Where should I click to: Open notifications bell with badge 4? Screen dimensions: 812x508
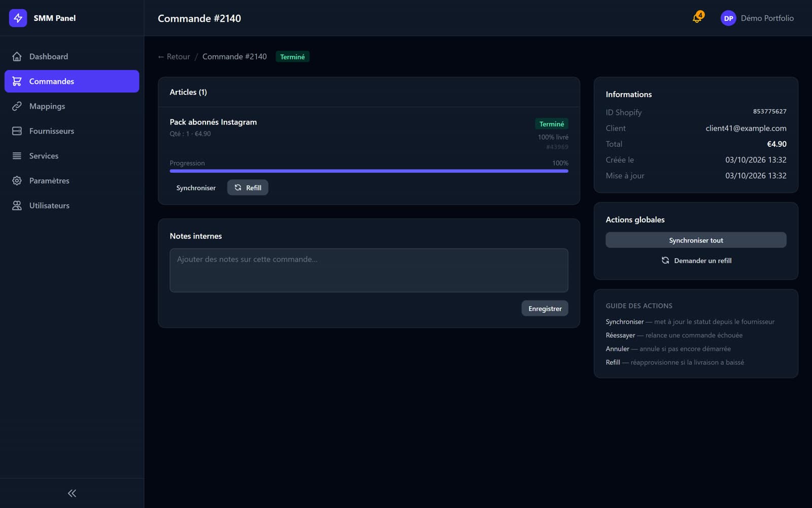pyautogui.click(x=698, y=18)
